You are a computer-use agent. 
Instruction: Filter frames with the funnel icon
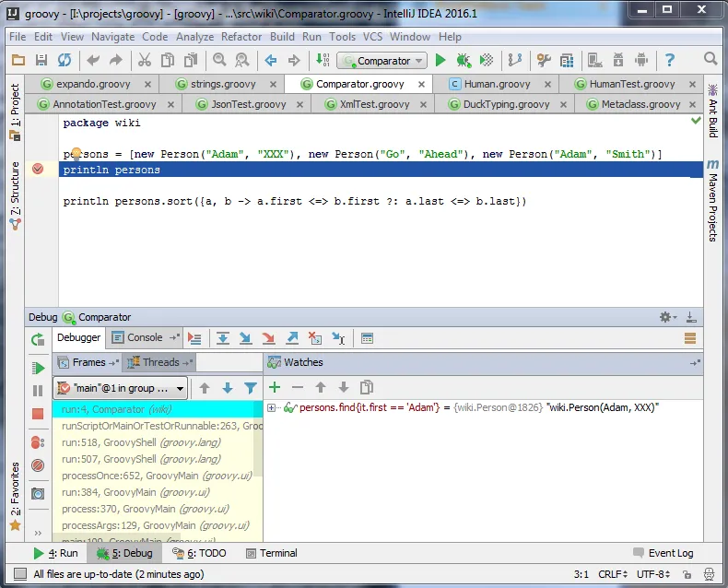coord(251,388)
